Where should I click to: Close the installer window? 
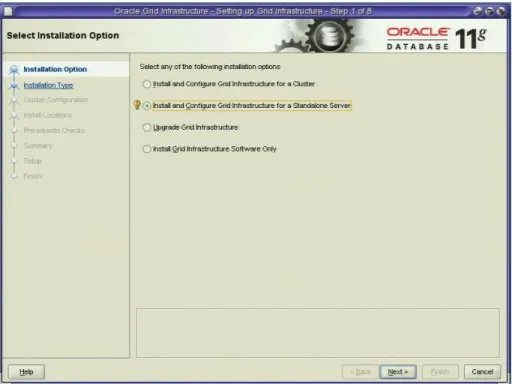501,11
